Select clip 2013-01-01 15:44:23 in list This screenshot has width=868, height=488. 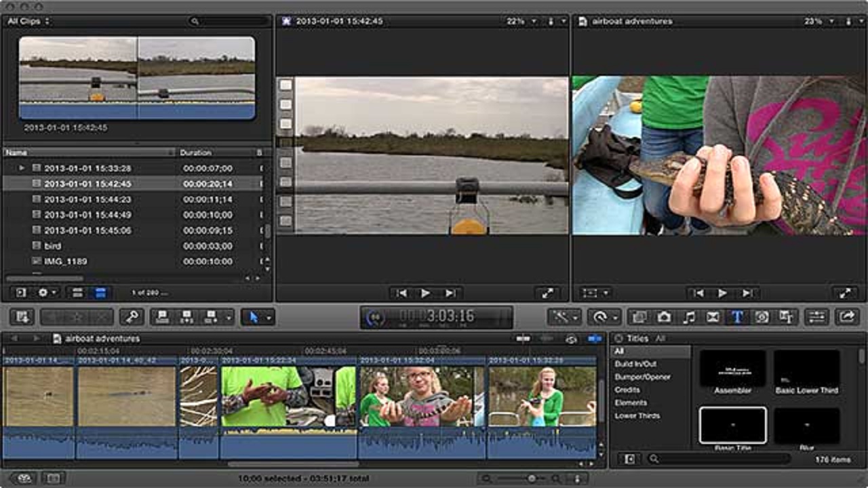(133, 199)
